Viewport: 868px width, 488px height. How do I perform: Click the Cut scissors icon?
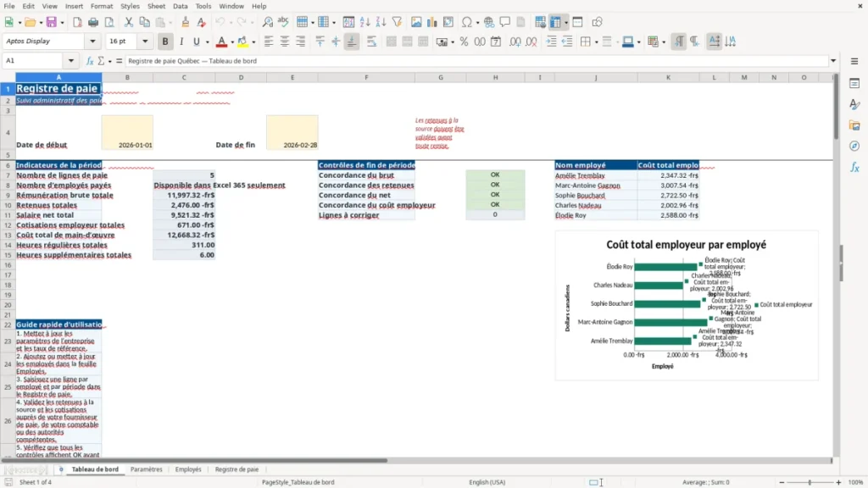[x=129, y=22]
